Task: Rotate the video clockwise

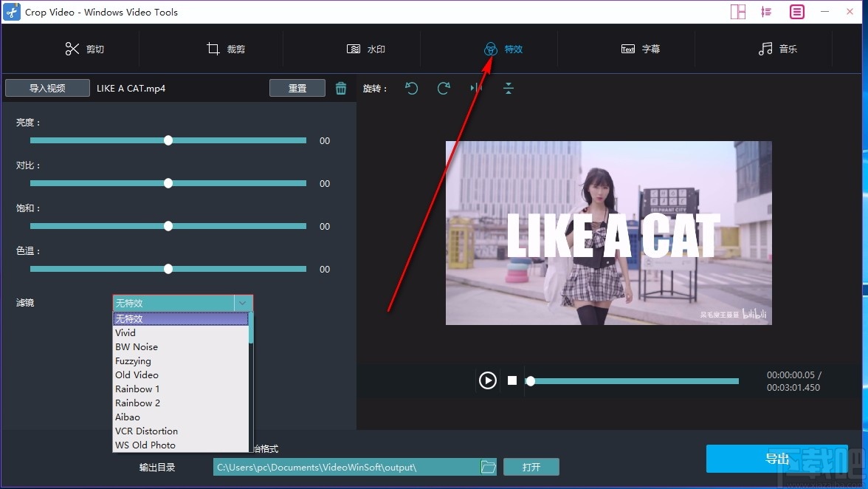Action: click(x=444, y=88)
